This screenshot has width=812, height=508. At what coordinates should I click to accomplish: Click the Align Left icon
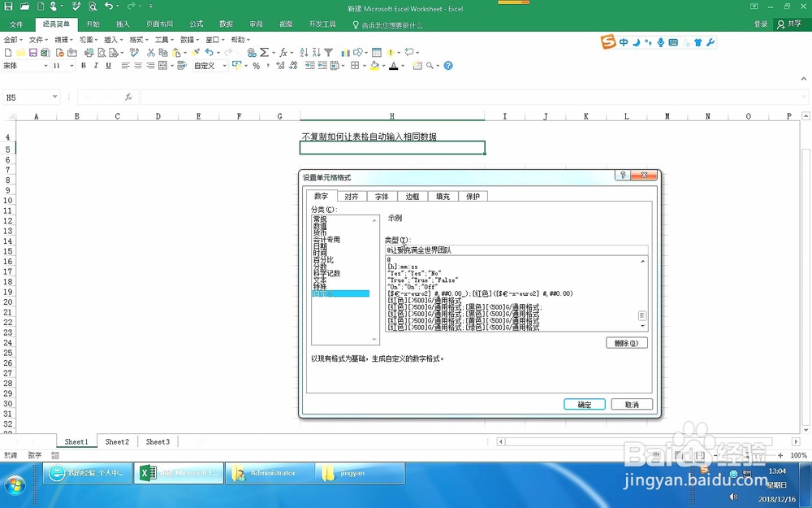(125, 66)
